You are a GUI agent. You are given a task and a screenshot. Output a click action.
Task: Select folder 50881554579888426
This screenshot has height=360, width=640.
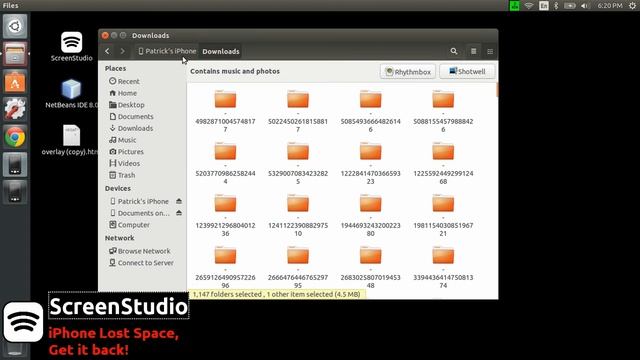click(x=443, y=111)
